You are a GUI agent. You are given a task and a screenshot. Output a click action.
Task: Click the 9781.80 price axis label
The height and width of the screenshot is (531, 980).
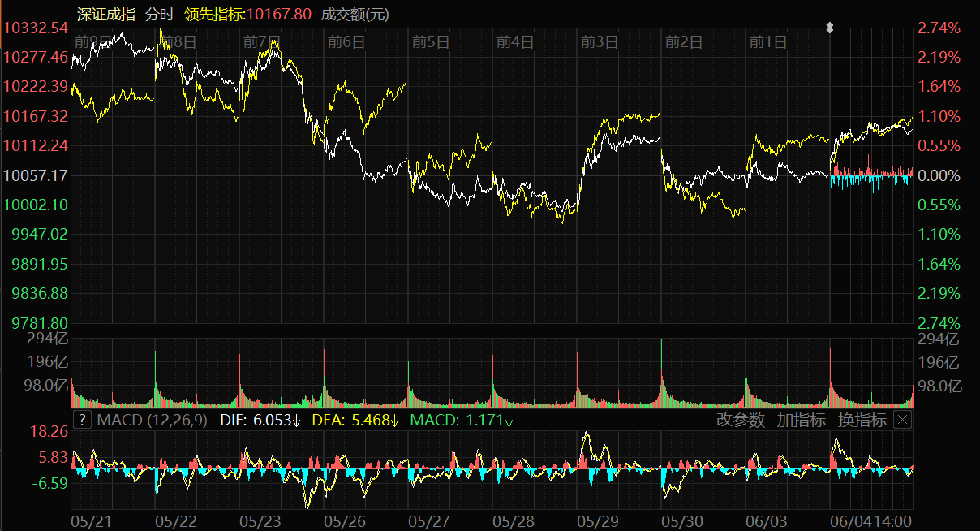[x=39, y=322]
